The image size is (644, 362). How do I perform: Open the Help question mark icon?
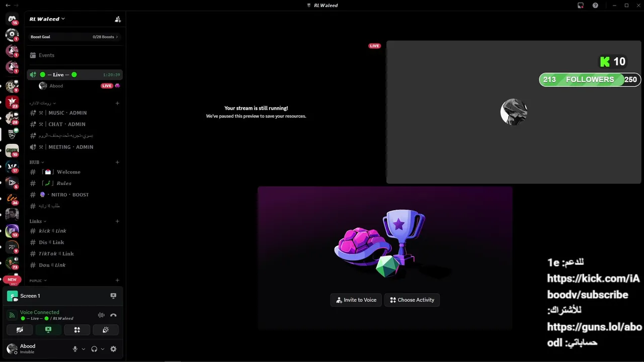click(x=596, y=5)
